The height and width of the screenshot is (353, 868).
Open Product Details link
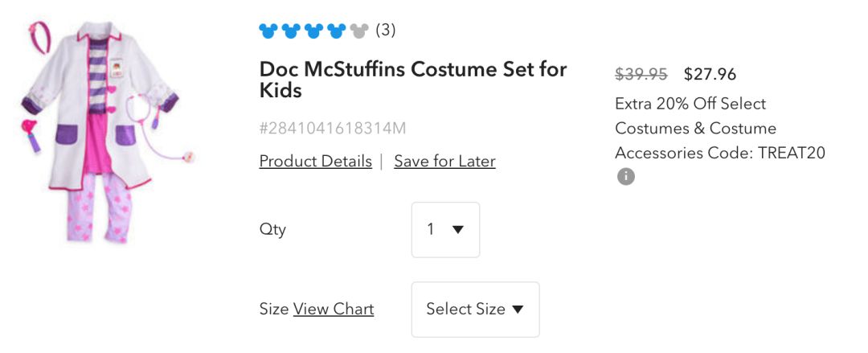point(315,162)
